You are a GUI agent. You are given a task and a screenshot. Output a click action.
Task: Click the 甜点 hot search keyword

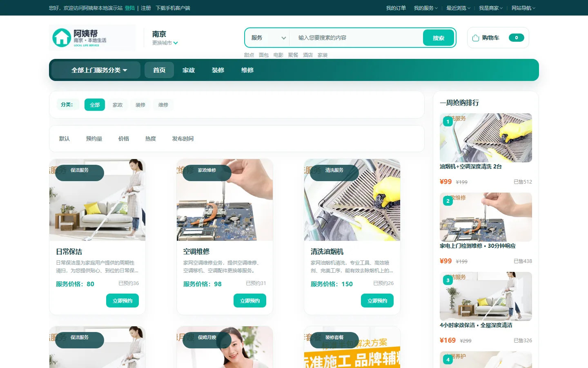click(249, 55)
